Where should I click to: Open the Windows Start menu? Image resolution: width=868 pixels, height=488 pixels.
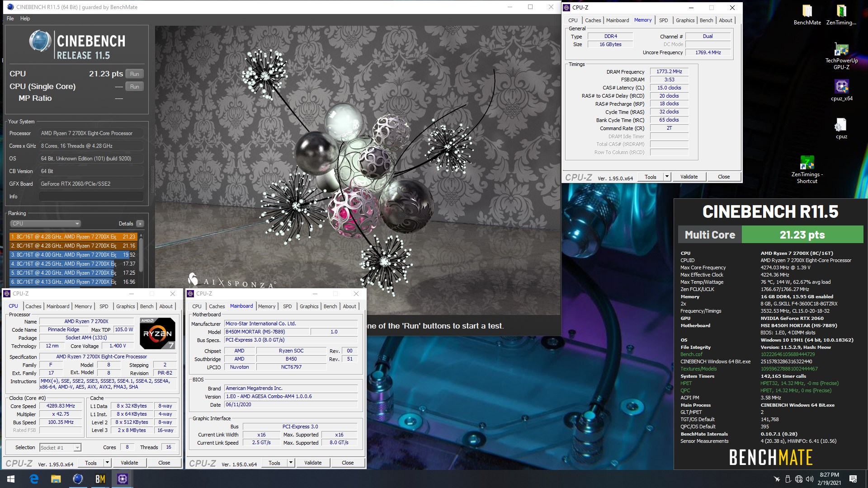[x=11, y=479]
